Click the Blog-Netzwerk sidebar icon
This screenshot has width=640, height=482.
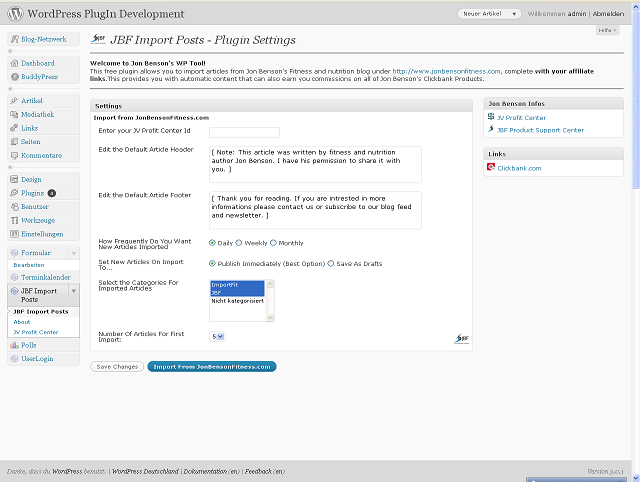click(x=15, y=39)
